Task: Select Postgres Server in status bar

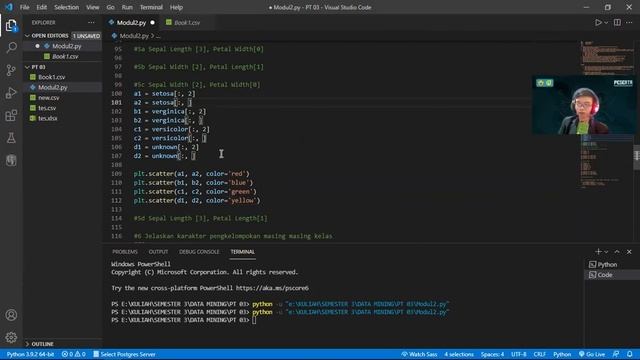Action: click(124, 354)
